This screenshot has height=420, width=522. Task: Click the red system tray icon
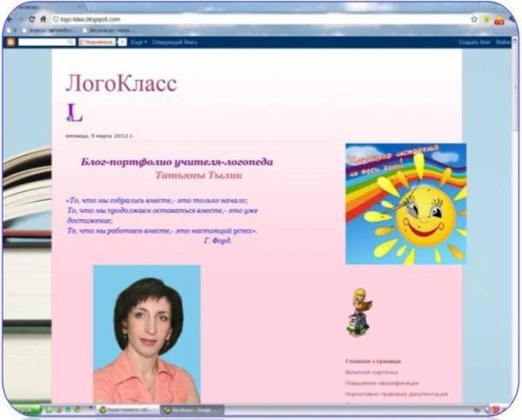[x=497, y=410]
